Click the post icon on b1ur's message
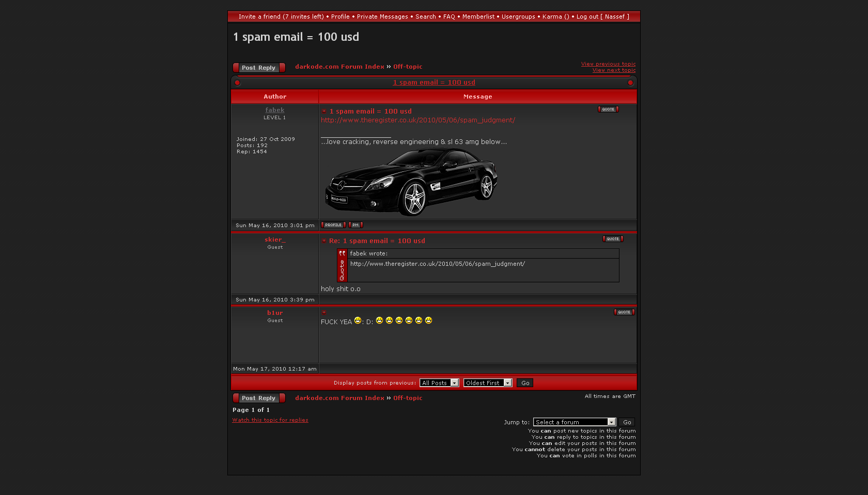The height and width of the screenshot is (495, 868). (324, 312)
